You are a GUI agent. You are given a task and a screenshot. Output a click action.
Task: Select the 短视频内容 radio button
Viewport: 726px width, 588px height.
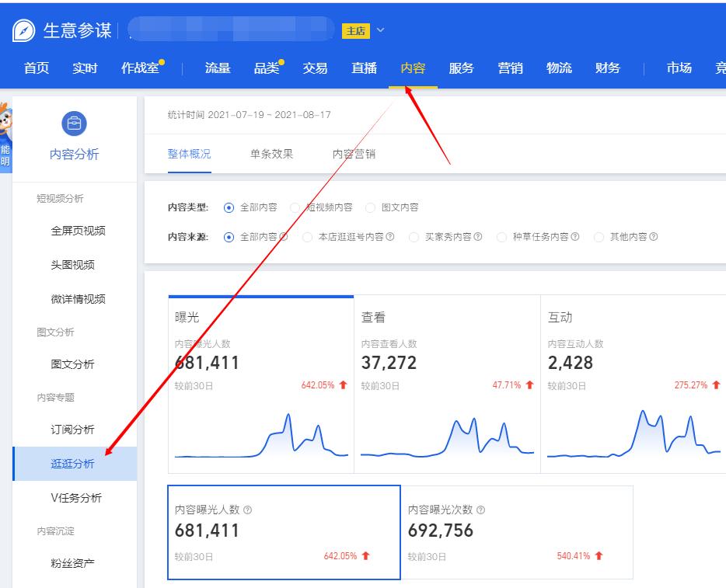[294, 207]
